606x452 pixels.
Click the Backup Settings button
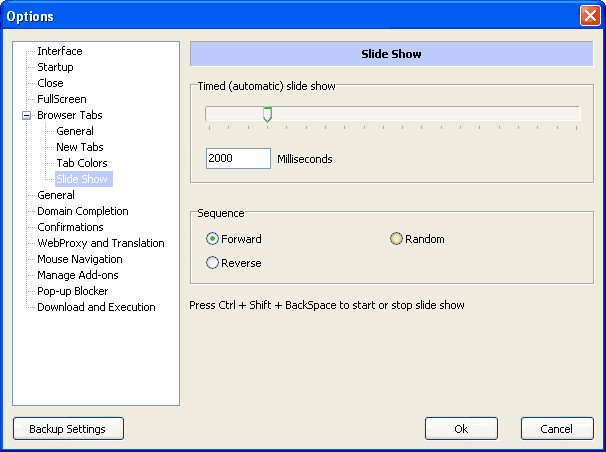tap(68, 428)
